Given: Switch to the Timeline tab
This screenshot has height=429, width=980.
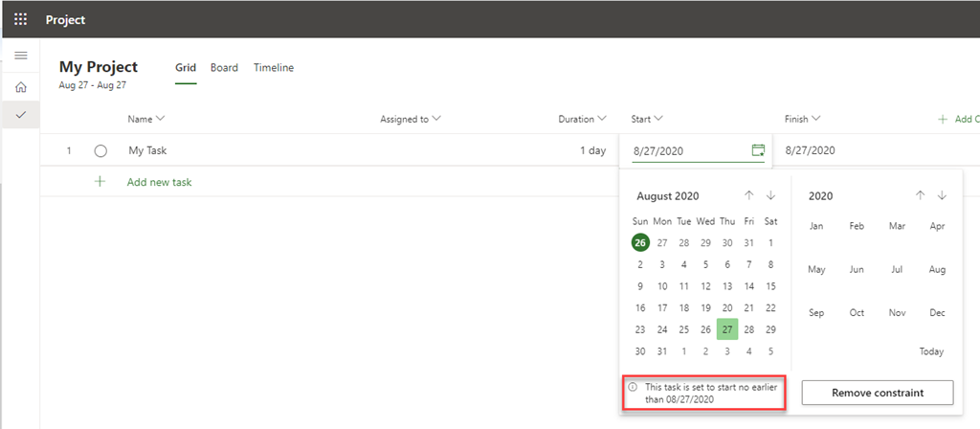Looking at the screenshot, I should tap(274, 68).
